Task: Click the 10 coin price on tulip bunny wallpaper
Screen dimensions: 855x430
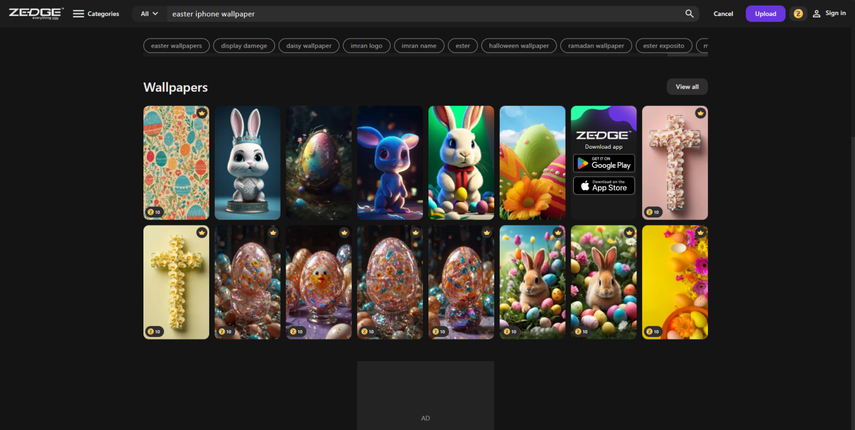Action: [x=511, y=331]
